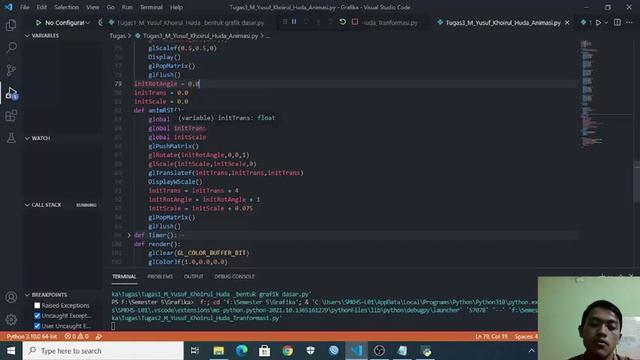
Task: Open the Extensions view
Action: pyautogui.click(x=11, y=116)
